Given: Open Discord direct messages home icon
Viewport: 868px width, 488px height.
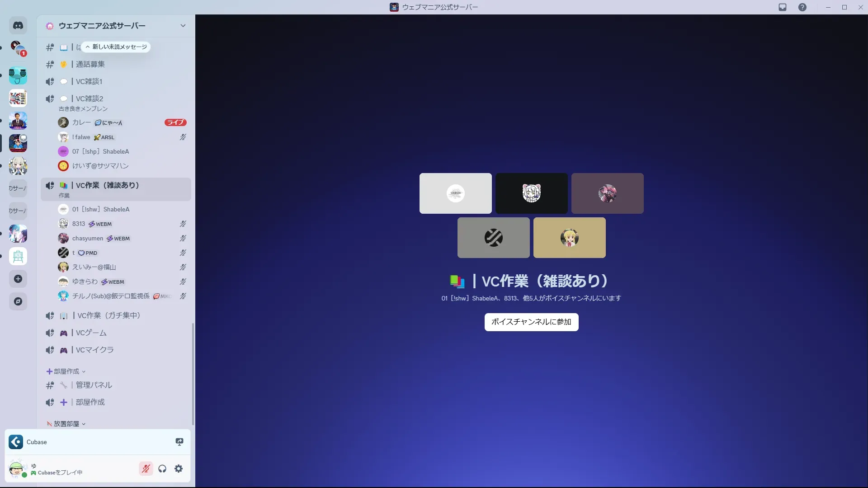Looking at the screenshot, I should click(18, 26).
